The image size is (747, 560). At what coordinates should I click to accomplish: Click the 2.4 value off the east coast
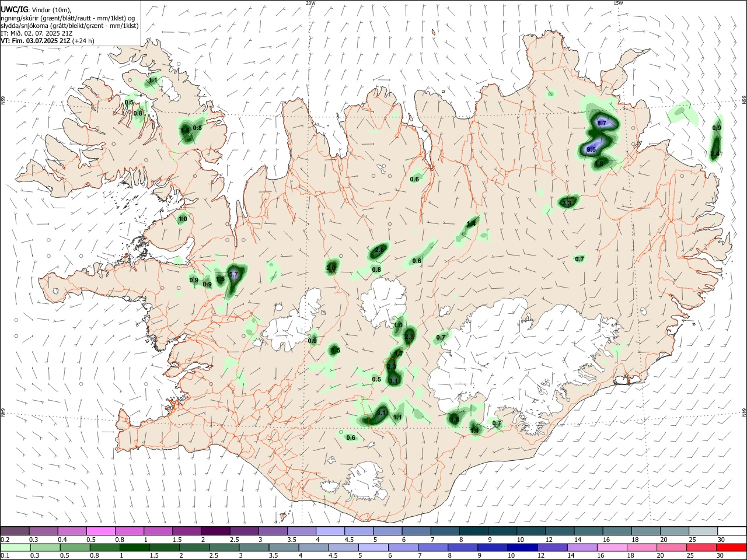[x=715, y=154]
